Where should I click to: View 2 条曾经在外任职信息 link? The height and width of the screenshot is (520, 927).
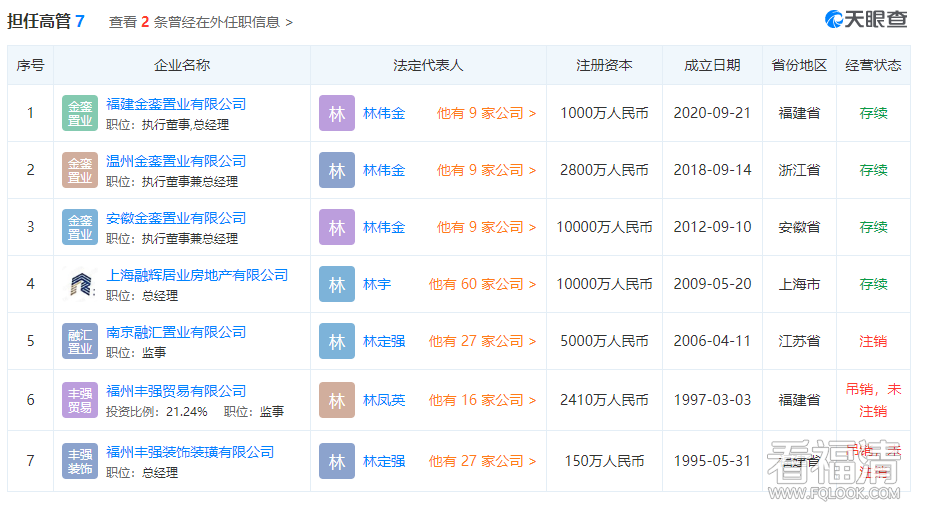(201, 22)
